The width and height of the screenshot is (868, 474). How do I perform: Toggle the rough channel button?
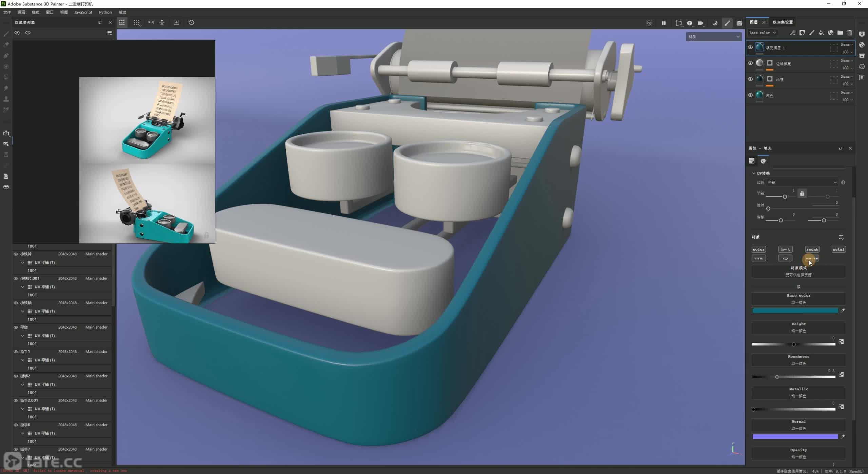tap(812, 249)
